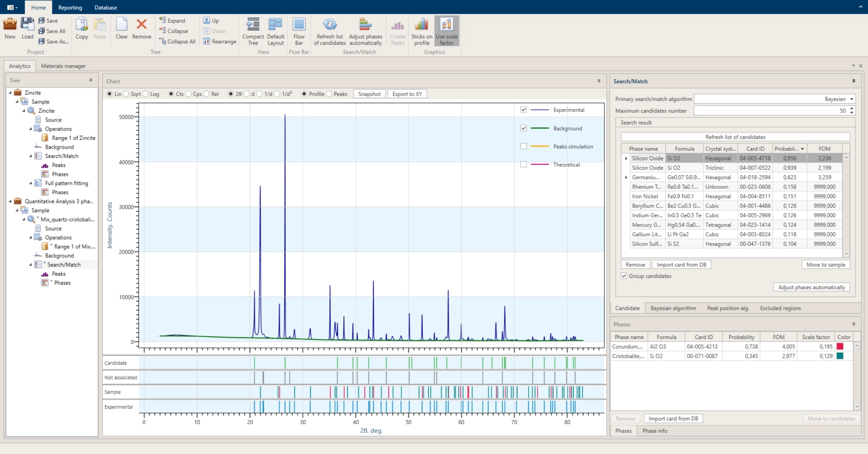Click the Use scale factor icon

[x=446, y=25]
